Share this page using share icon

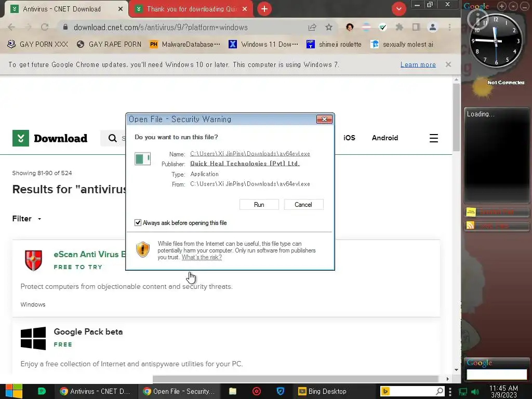312,28
